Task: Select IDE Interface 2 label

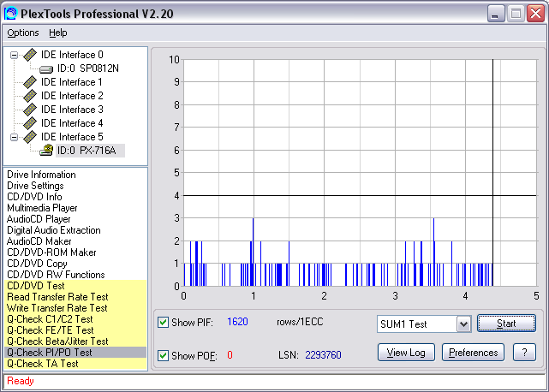Action: click(x=72, y=96)
